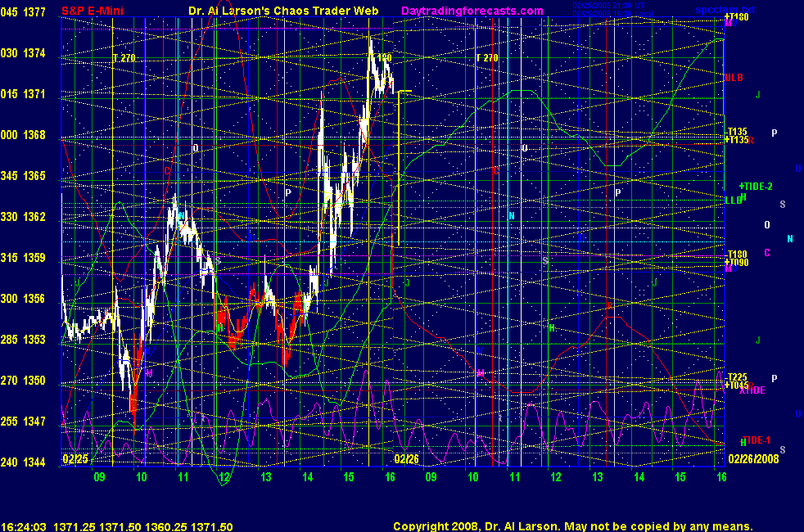Viewport: 804px width, 532px height.
Task: Click the 'S&P E-Mini' chart title
Action: pyautogui.click(x=93, y=11)
